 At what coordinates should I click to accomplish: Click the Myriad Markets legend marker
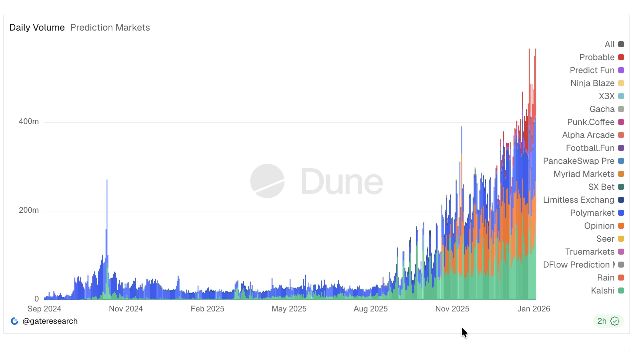point(621,174)
